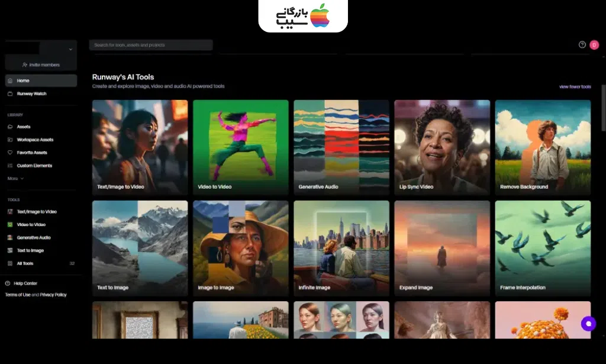This screenshot has height=364, width=606.
Task: Open the purple chat bubble button
Action: [x=589, y=324]
